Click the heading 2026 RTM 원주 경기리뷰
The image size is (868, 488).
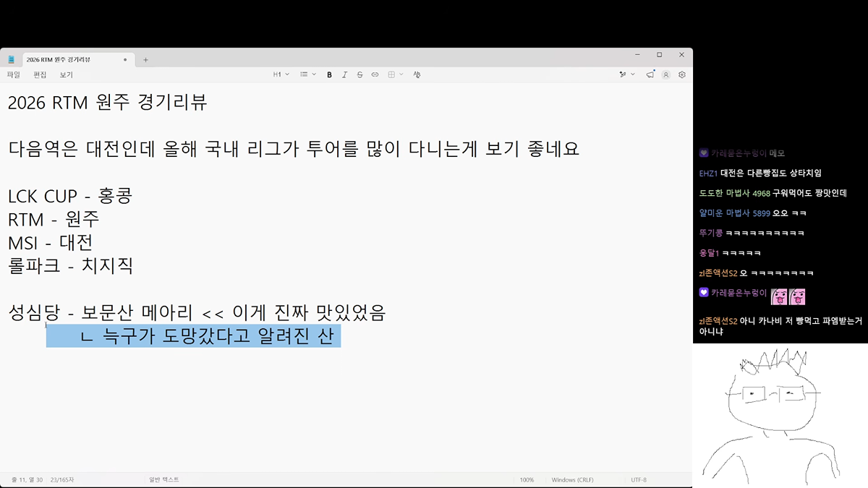pyautogui.click(x=108, y=103)
